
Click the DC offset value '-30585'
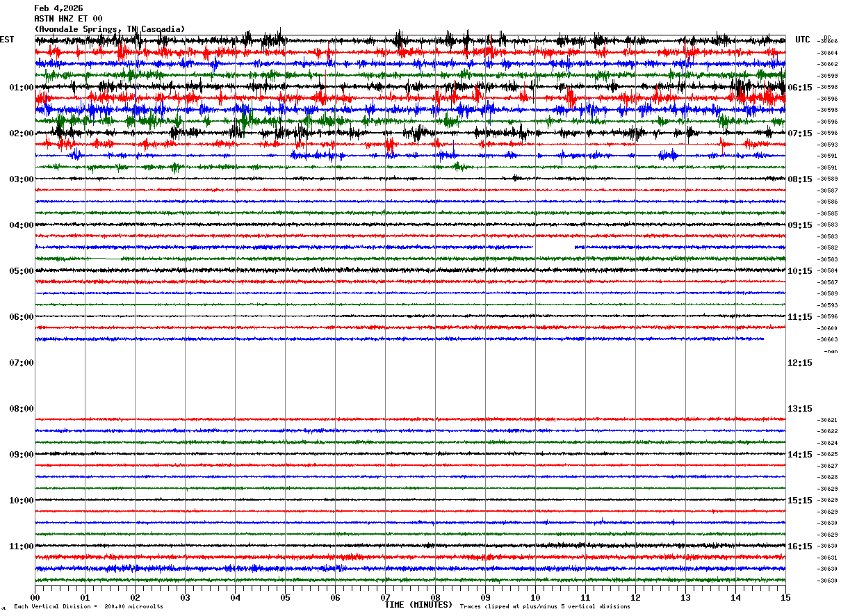(828, 213)
